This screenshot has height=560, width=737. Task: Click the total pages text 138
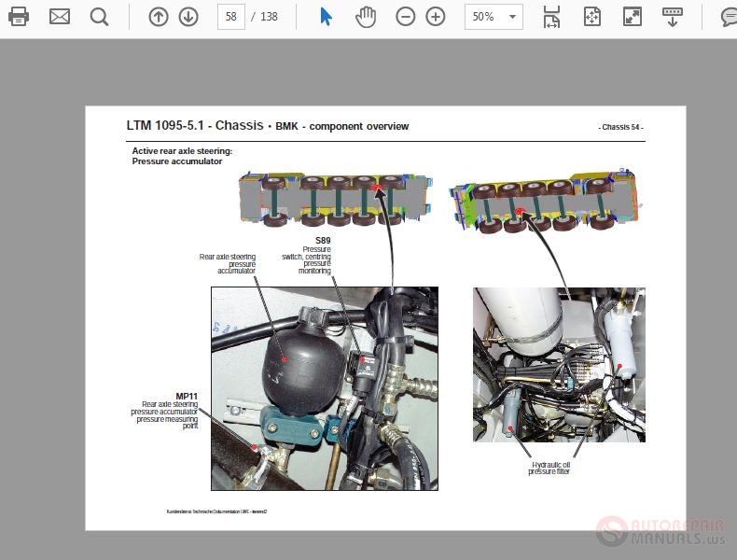click(x=269, y=17)
